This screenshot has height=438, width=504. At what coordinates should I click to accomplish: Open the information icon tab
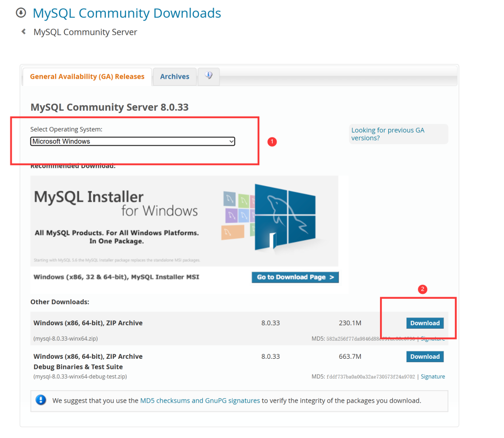[x=209, y=76]
